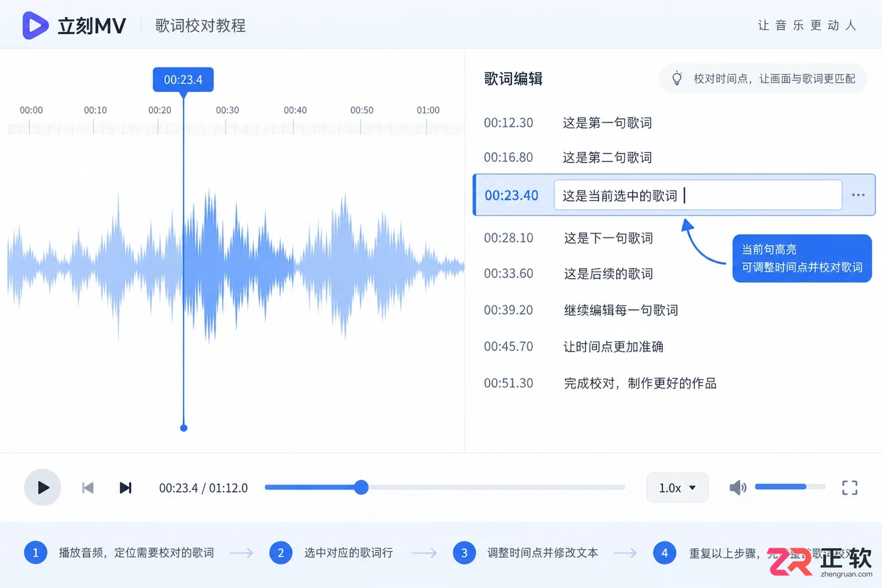Click timestamp 00:51.30 in lyric list

coord(508,383)
